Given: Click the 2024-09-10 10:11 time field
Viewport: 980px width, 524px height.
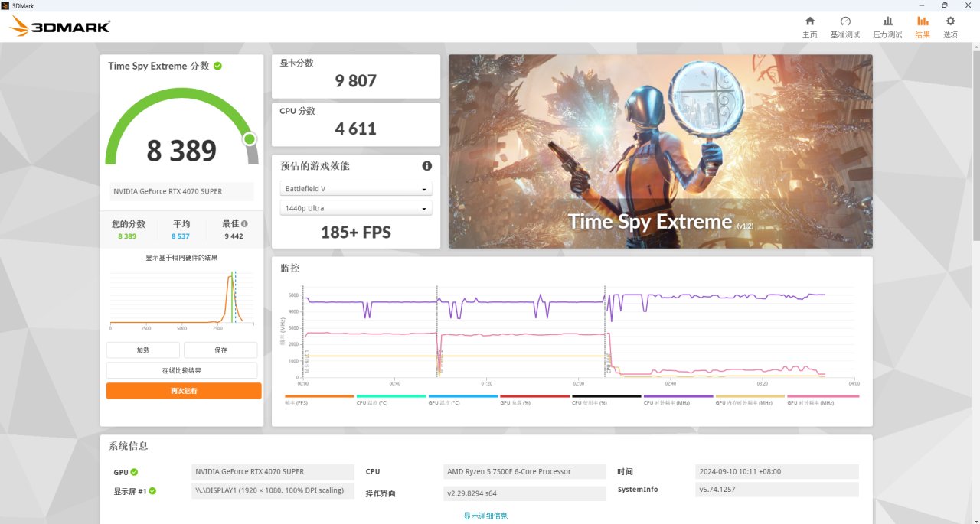Looking at the screenshot, I should point(777,471).
